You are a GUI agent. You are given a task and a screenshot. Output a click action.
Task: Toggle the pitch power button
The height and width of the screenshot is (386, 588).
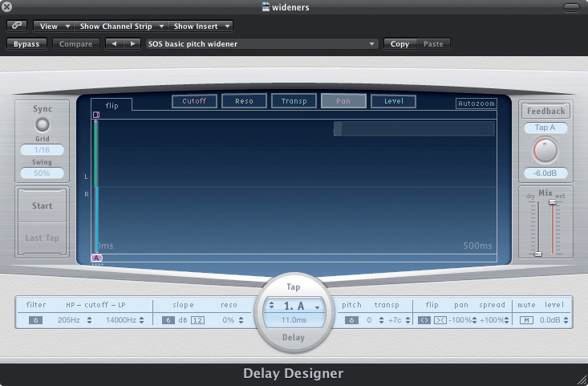point(351,320)
